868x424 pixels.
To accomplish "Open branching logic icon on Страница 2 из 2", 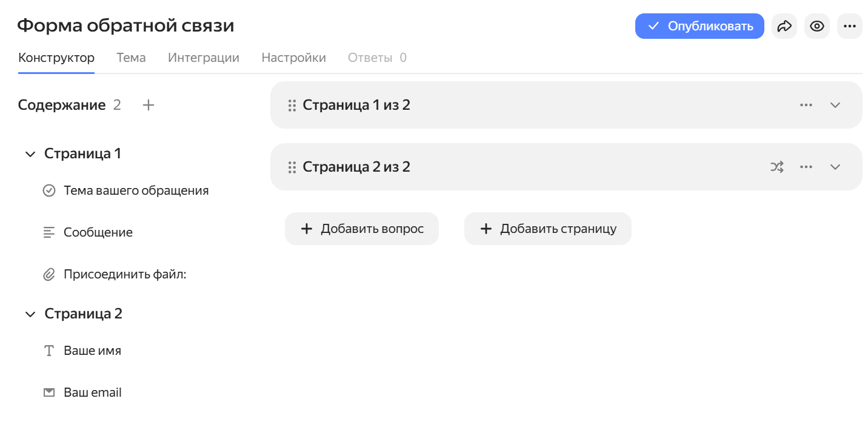I will pos(776,167).
